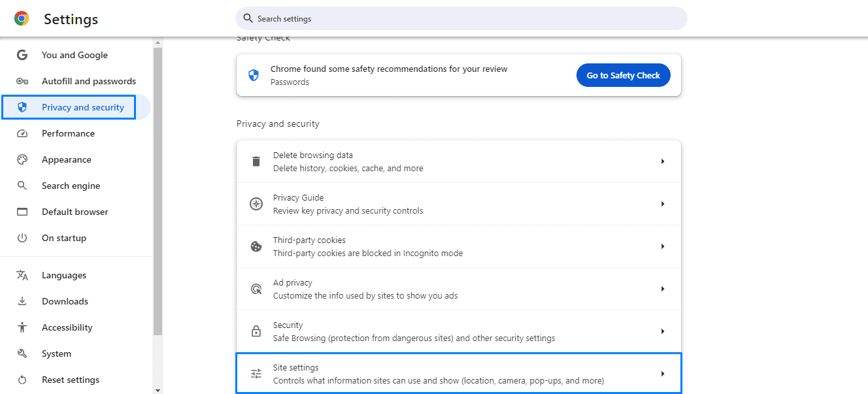Viewport: 868px width, 394px height.
Task: Open Third-party cookies via right arrow
Action: 662,246
